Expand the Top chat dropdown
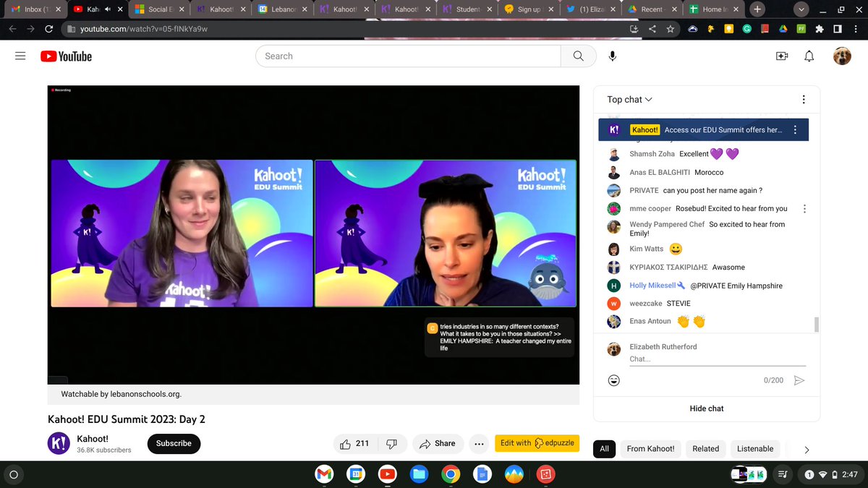Screen dimensions: 868x488 [630, 100]
